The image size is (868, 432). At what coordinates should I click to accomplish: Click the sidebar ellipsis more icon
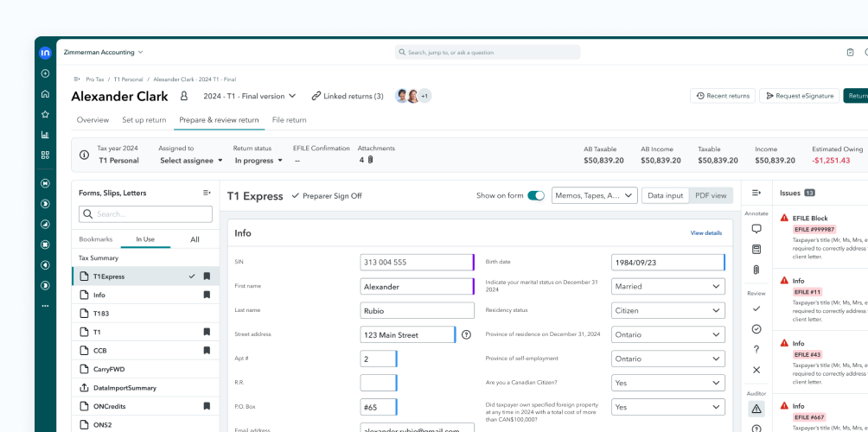[46, 305]
